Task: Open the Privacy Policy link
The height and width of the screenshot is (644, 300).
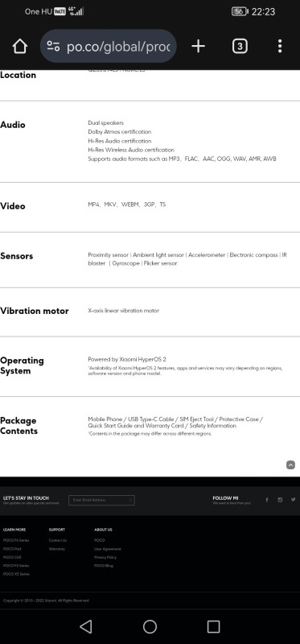Action: coord(105,557)
